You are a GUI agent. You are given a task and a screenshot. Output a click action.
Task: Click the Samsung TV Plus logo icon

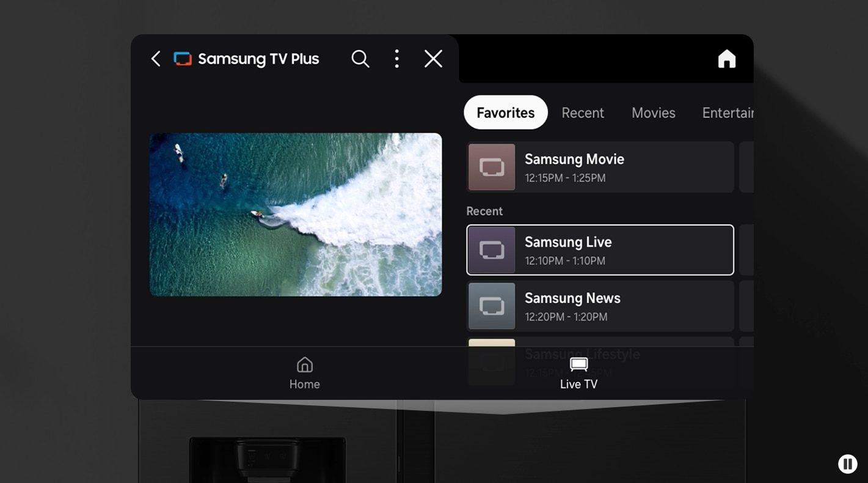pyautogui.click(x=183, y=59)
